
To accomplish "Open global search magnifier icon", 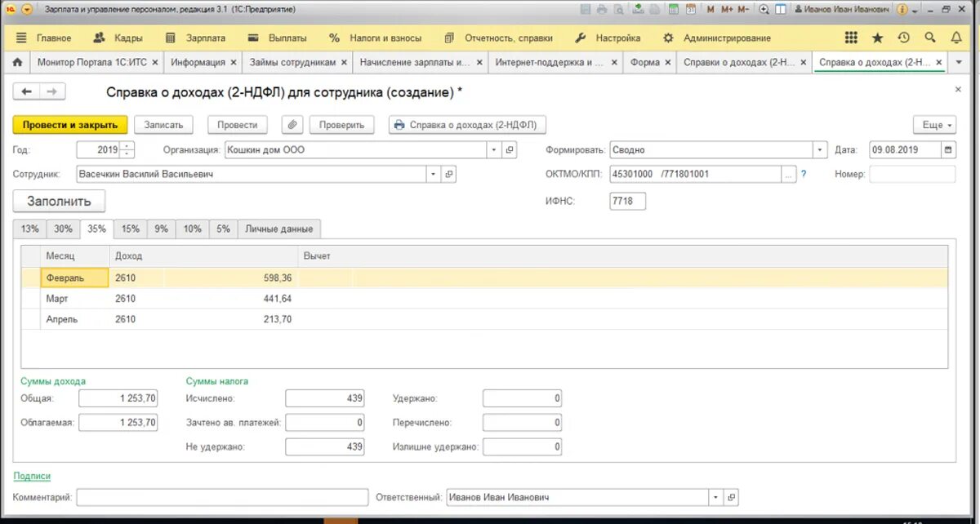I will (x=929, y=38).
